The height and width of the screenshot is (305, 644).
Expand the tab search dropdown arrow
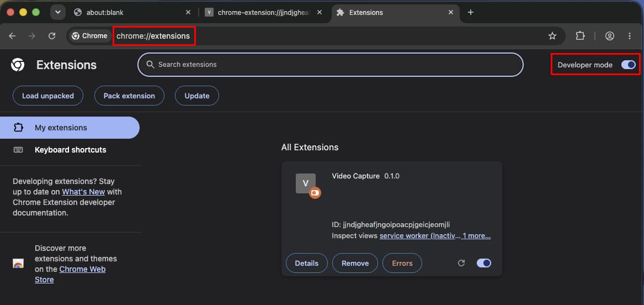pyautogui.click(x=58, y=12)
